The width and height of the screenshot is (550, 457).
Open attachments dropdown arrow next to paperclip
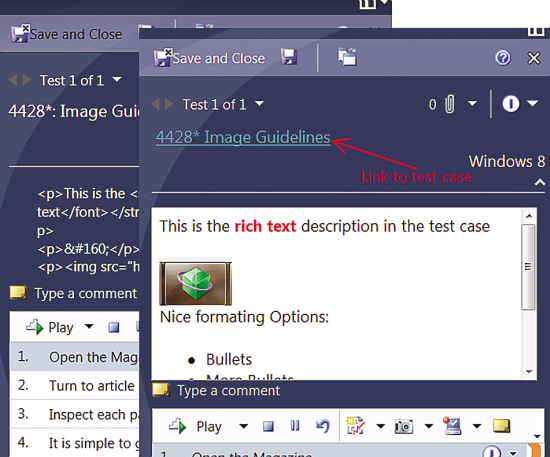(x=472, y=104)
